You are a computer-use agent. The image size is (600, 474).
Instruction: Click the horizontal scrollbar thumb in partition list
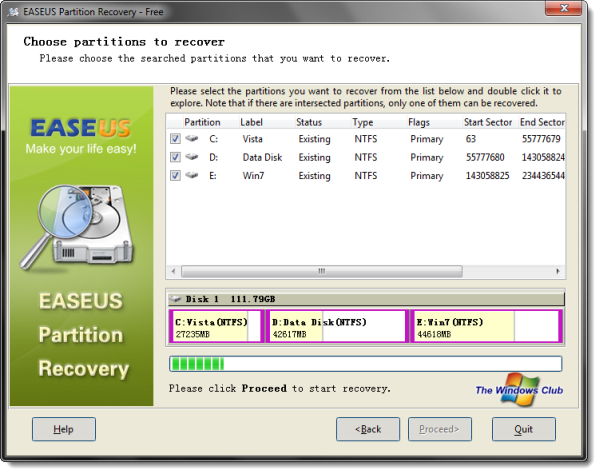click(322, 271)
